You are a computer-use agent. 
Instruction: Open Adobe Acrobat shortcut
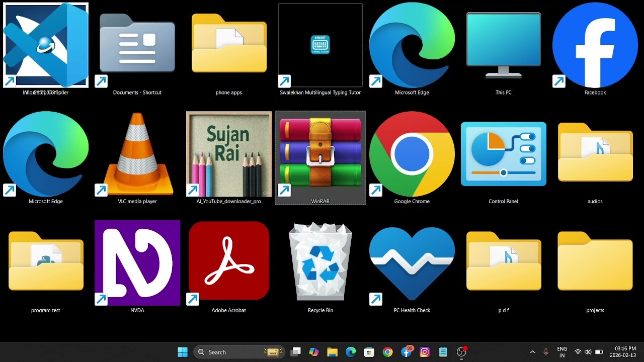(229, 267)
